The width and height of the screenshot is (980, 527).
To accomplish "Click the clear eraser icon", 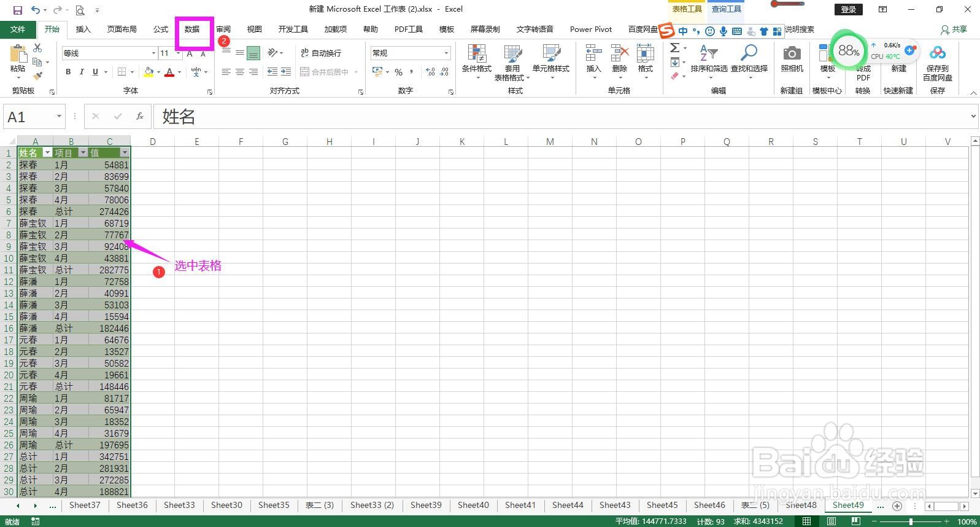I will [x=674, y=76].
